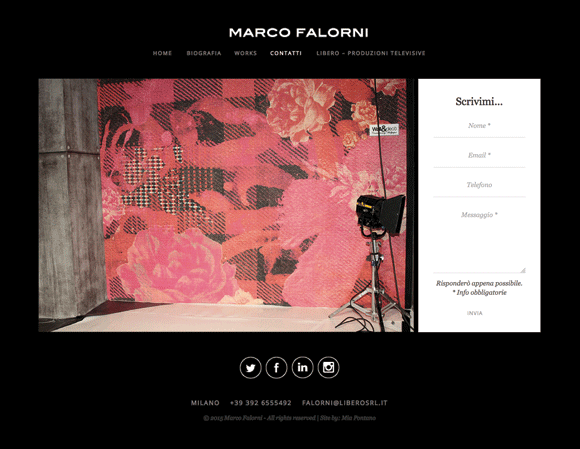Click into the Email field
Image resolution: width=580 pixels, height=449 pixels.
tap(479, 155)
